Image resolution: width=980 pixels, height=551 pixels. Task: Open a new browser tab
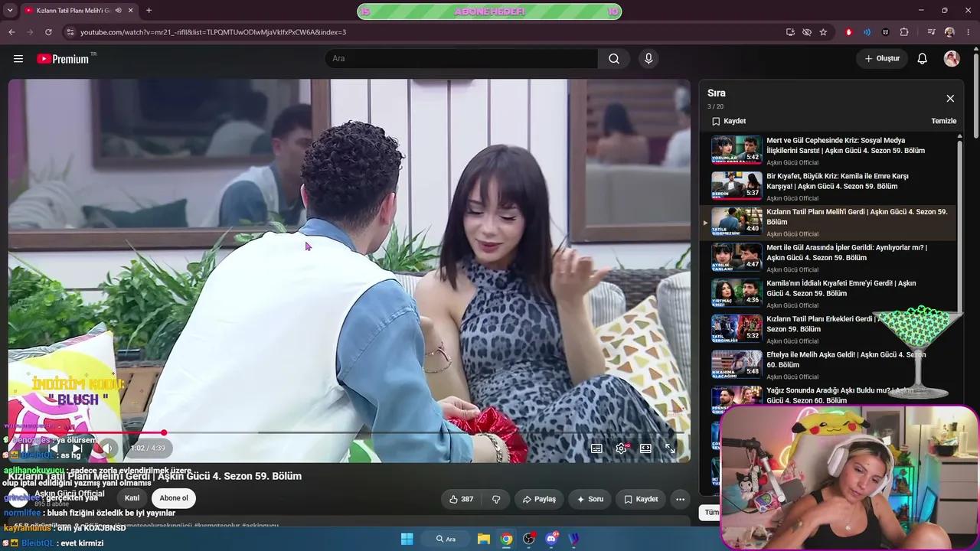149,11
